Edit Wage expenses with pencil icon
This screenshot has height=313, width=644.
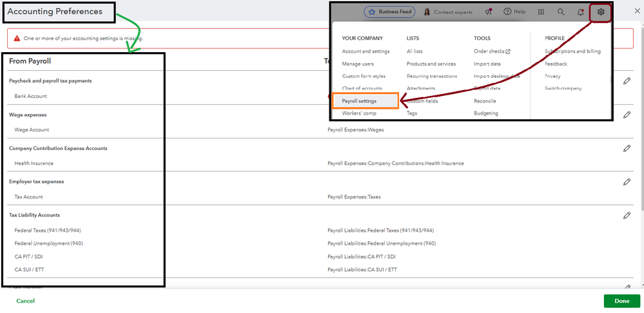627,115
